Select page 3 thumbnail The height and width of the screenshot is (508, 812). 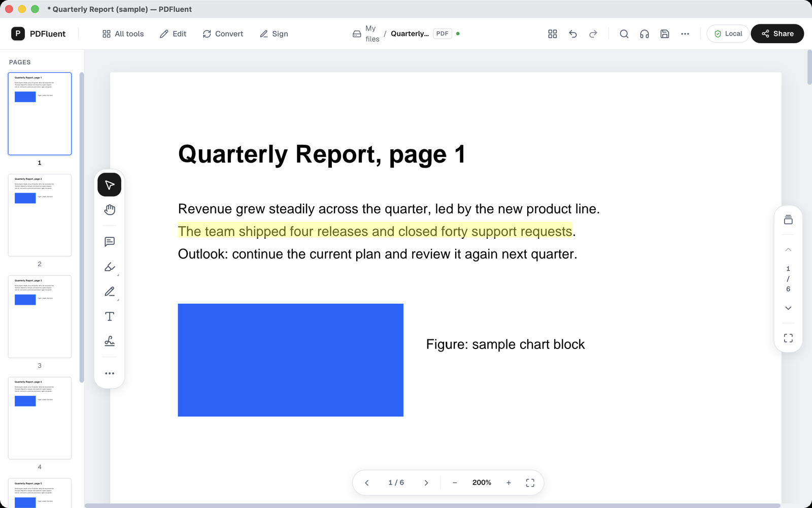coord(40,316)
